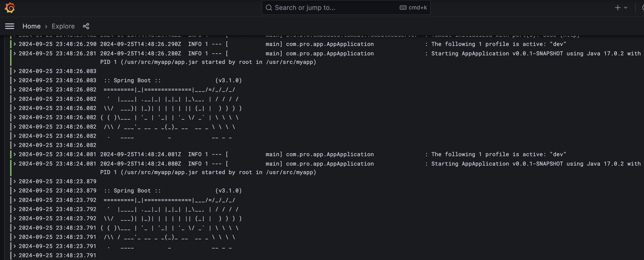Screen dimensions: 644x260
Task: Expand the 23:48:26.290 profile active log line
Action: pos(15,44)
